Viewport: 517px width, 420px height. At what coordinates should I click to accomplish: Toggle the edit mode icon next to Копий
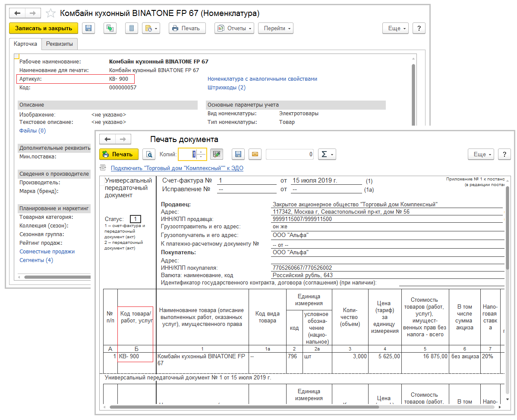click(x=216, y=154)
